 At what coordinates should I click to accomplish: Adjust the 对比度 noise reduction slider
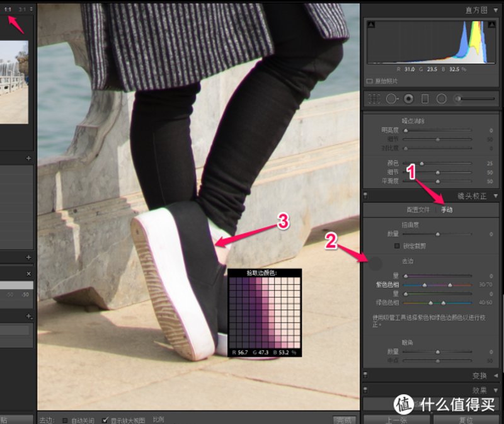[406, 149]
